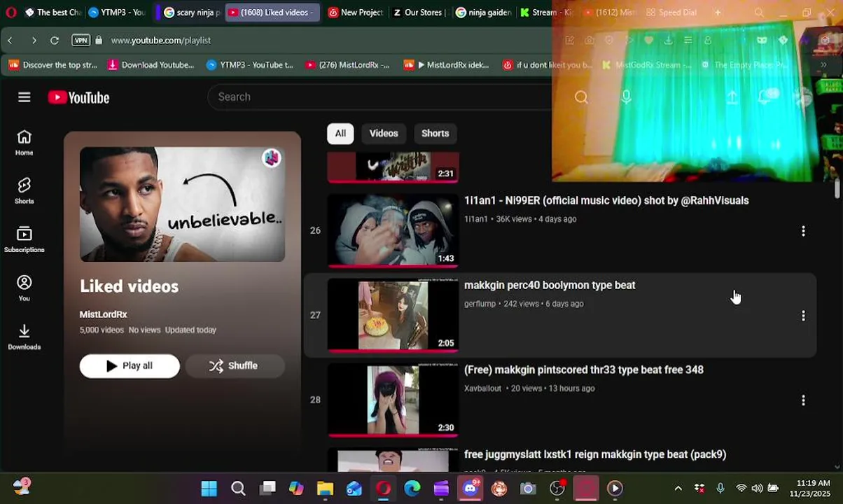The height and width of the screenshot is (504, 843).
Task: Go forward in browser history
Action: [34, 41]
